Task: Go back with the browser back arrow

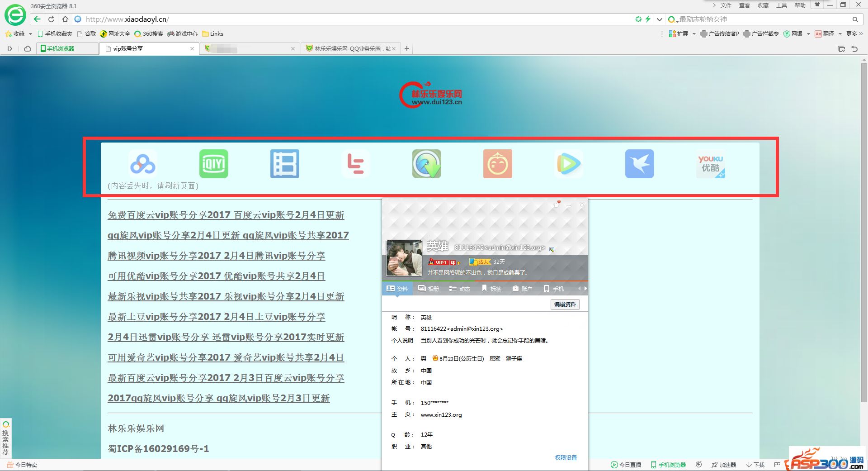Action: point(38,19)
